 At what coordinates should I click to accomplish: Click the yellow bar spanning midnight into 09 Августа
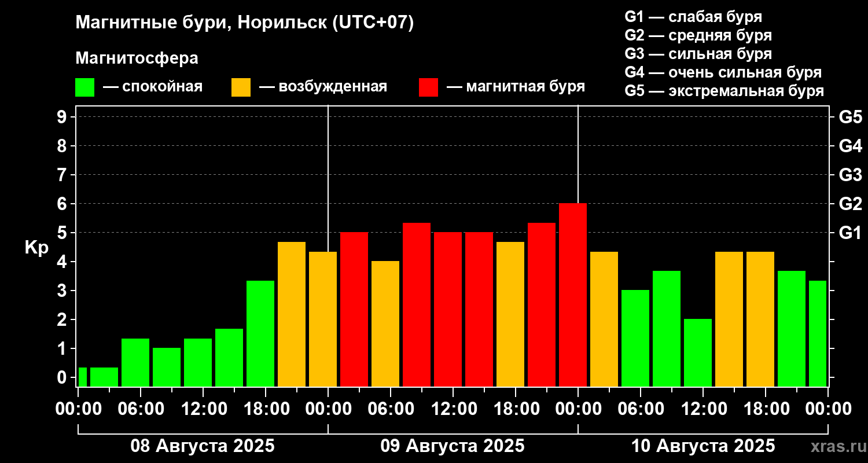point(323,319)
